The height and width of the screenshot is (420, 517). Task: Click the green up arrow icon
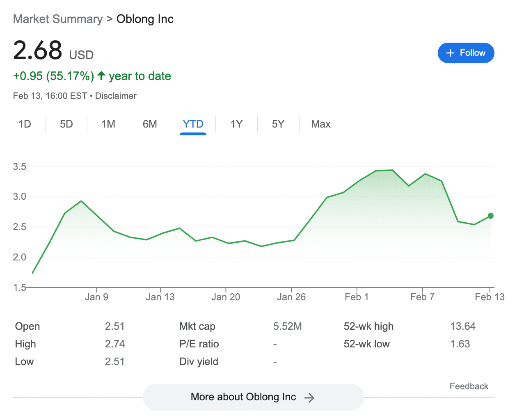click(x=101, y=76)
